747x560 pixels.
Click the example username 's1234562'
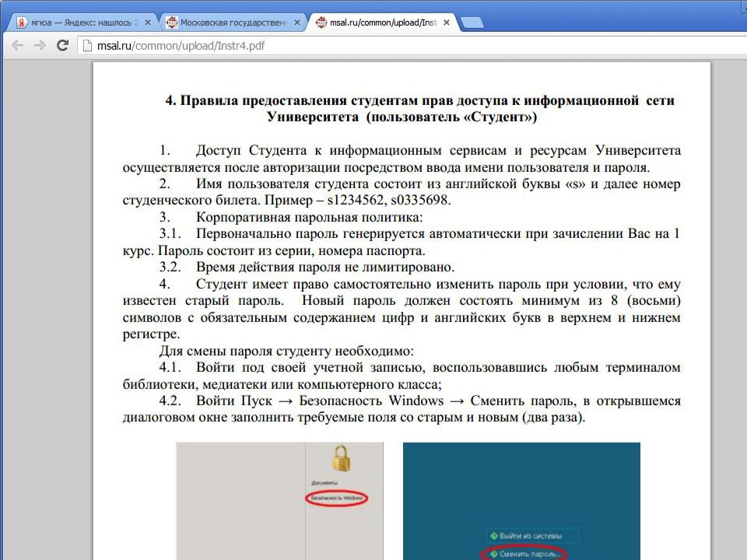point(356,200)
